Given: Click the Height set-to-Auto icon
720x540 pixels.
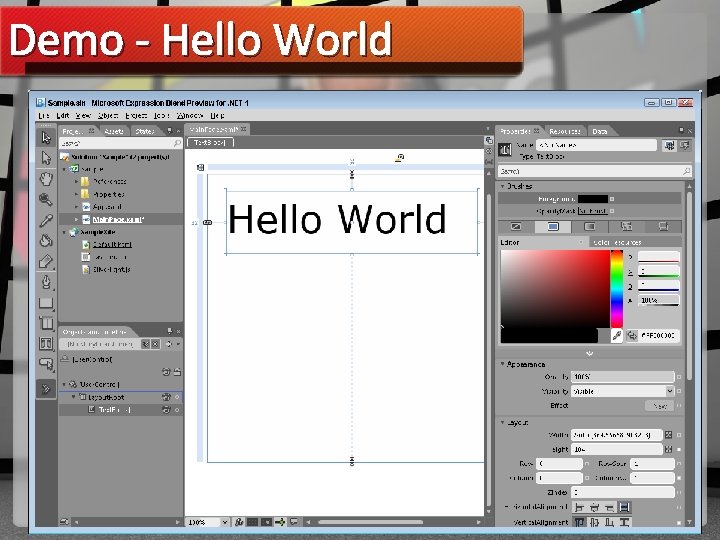Looking at the screenshot, I should point(669,449).
